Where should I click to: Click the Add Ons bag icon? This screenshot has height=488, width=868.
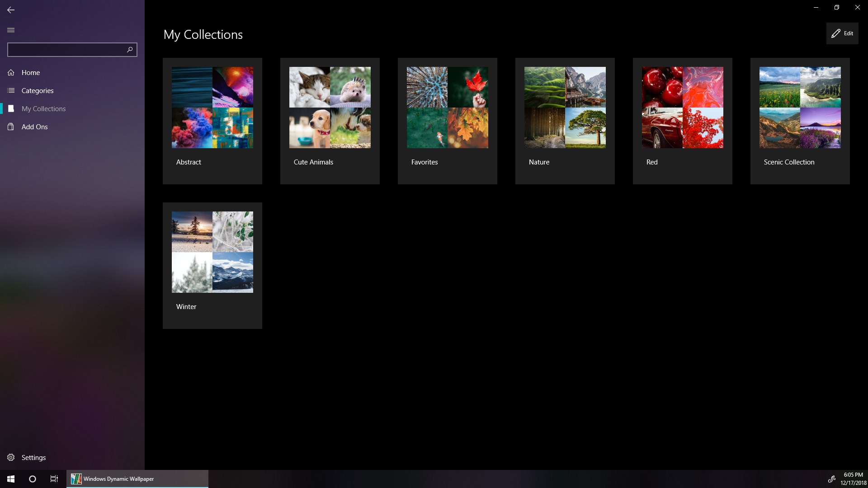pos(11,127)
